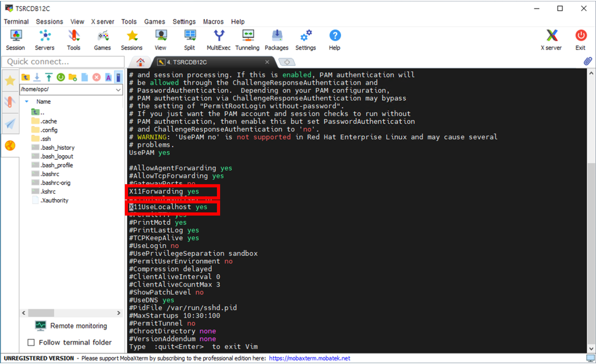Open the Sessions star sidebar tab

point(10,81)
